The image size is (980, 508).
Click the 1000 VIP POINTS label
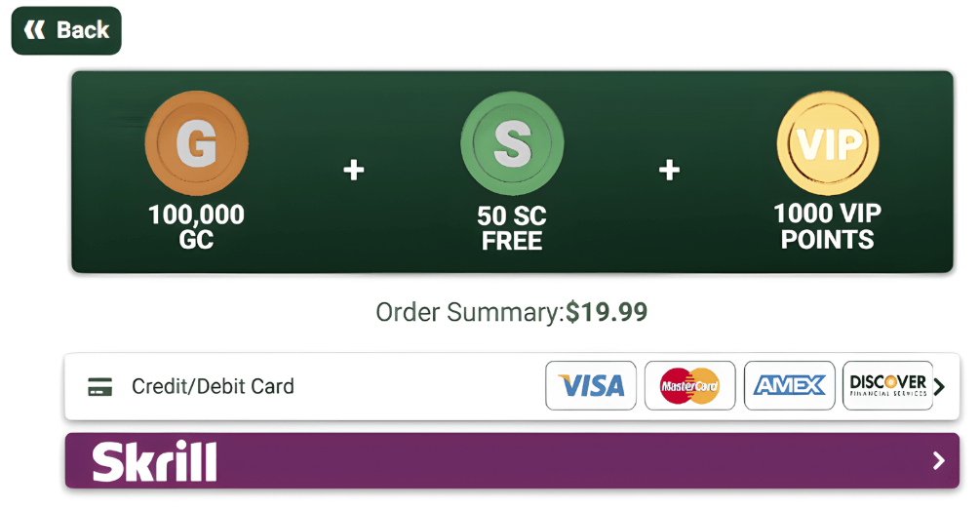point(828,227)
